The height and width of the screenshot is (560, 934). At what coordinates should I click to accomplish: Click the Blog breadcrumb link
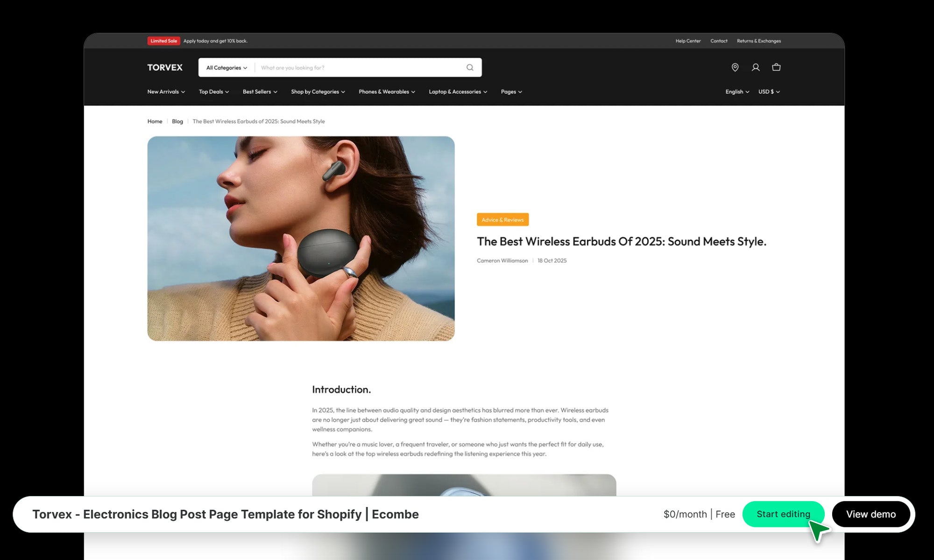click(177, 121)
